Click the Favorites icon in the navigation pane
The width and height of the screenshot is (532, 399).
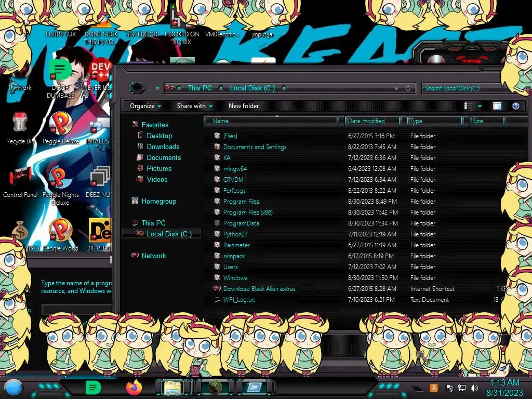click(x=135, y=125)
